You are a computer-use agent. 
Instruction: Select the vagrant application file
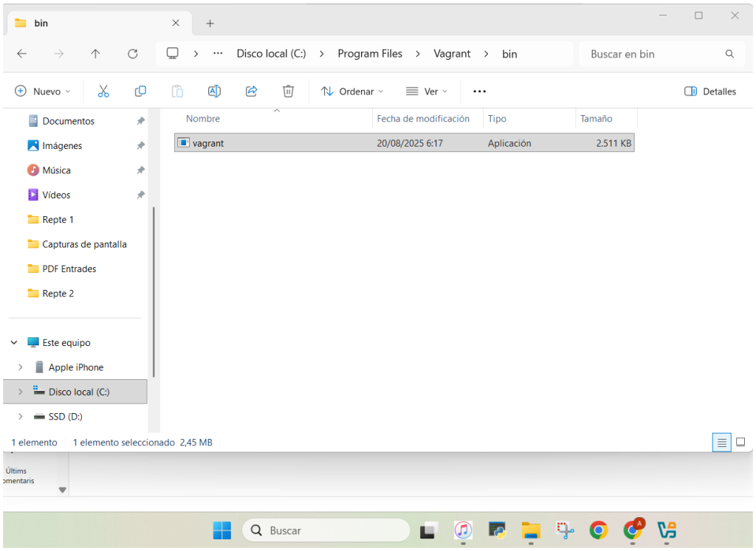pos(208,143)
